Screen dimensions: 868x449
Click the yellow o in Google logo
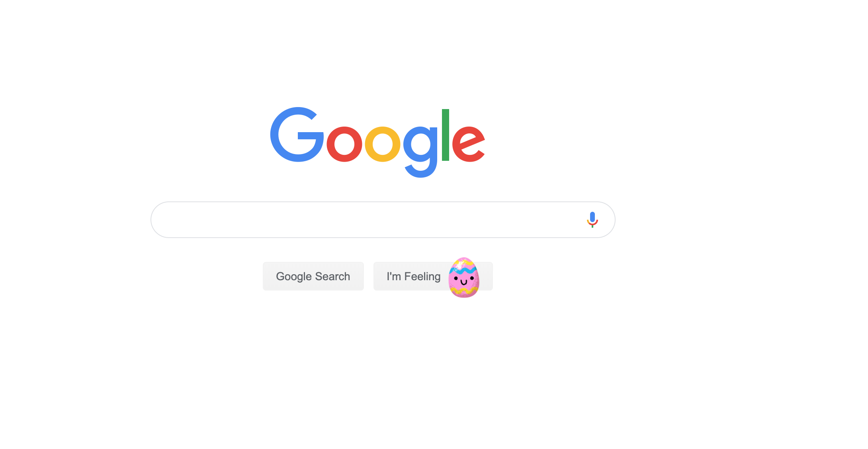tap(383, 144)
